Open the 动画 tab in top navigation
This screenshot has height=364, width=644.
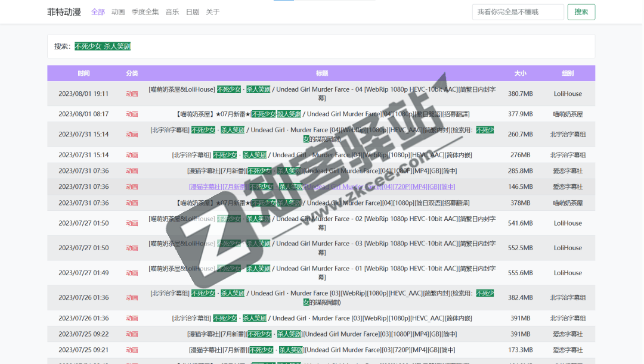[x=118, y=12]
